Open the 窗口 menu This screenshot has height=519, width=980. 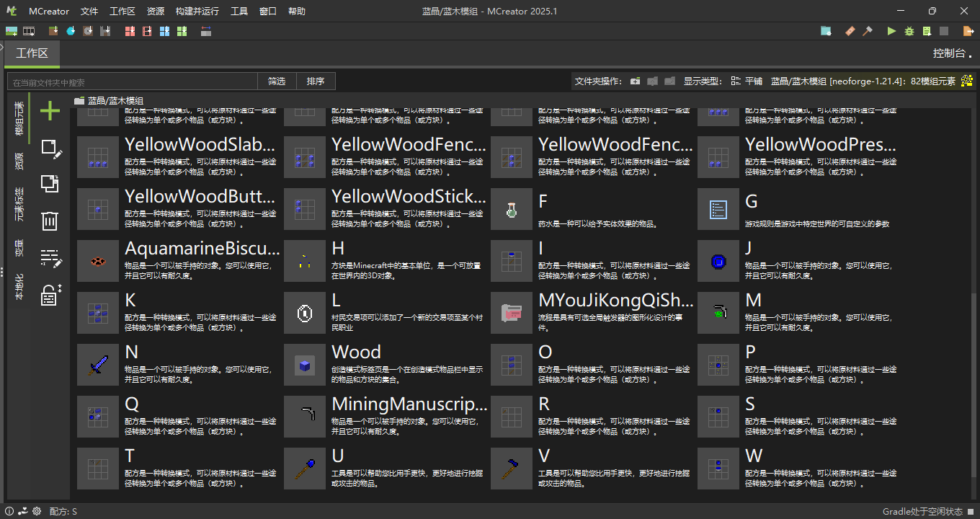267,11
